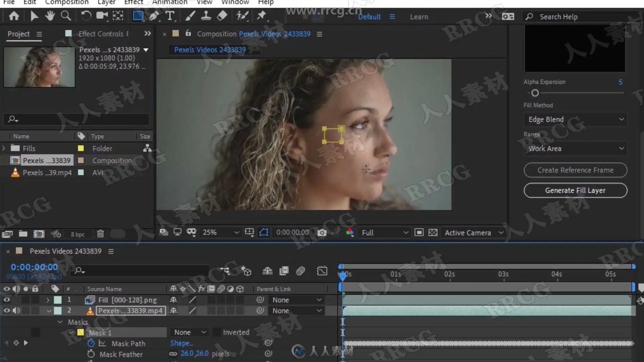Click yellow color swatch of Mask 1

(x=80, y=332)
